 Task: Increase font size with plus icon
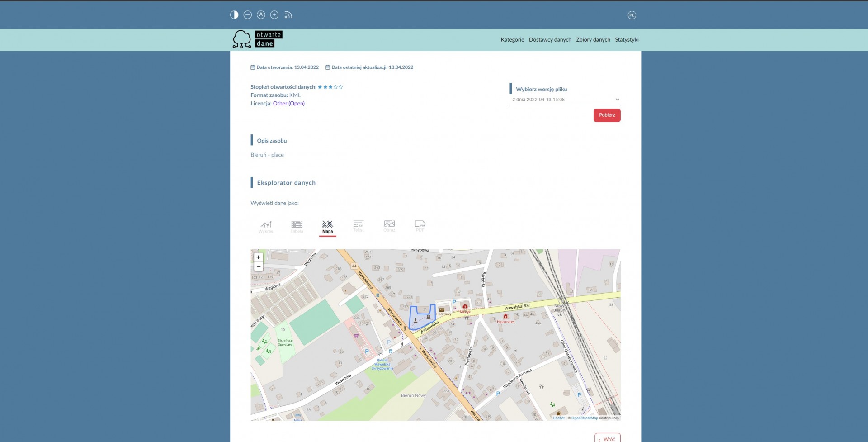(274, 15)
